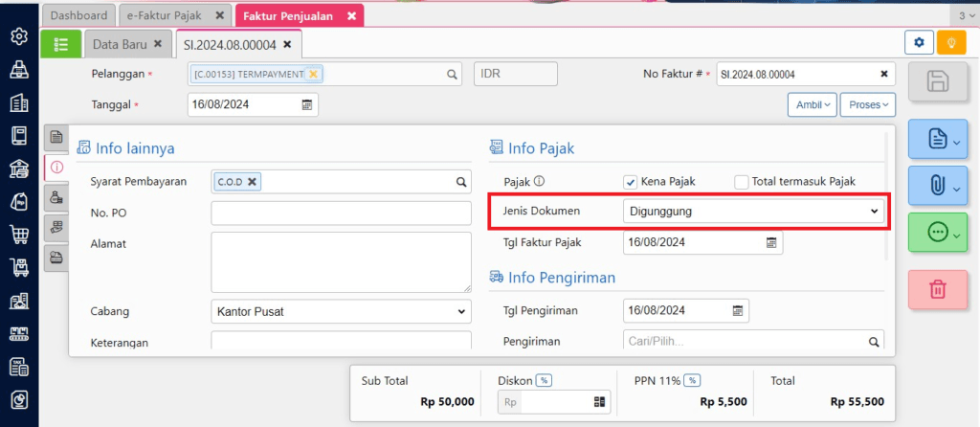Click the Total Rp 55,500 value
The height and width of the screenshot is (427, 980).
point(857,402)
